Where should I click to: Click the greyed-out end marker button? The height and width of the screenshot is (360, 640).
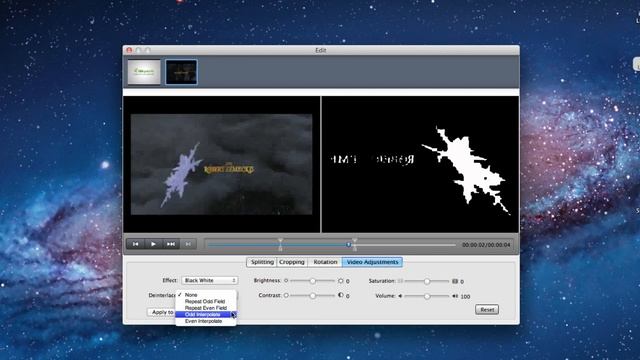188,244
